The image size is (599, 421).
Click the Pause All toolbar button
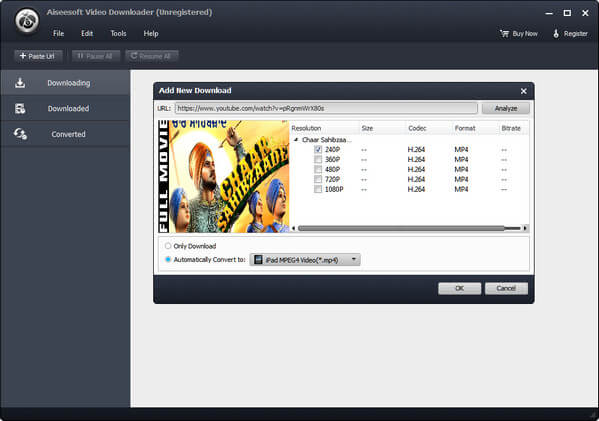(x=96, y=56)
